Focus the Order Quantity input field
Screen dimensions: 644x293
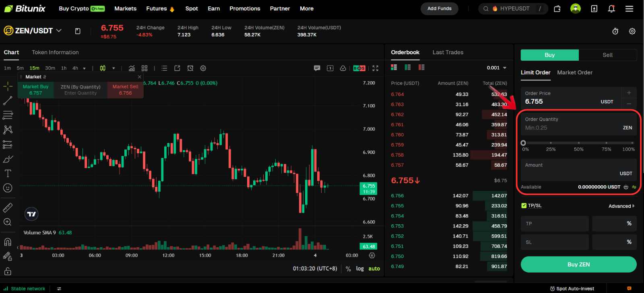(579, 124)
